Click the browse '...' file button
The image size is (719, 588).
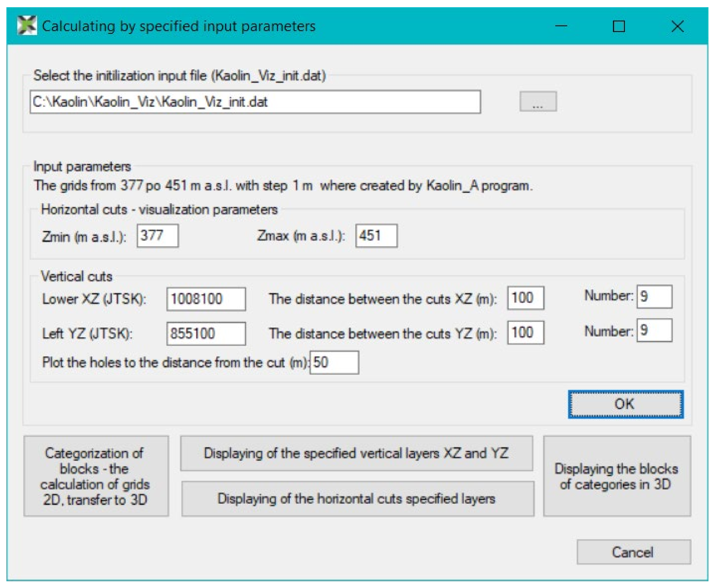(x=538, y=101)
